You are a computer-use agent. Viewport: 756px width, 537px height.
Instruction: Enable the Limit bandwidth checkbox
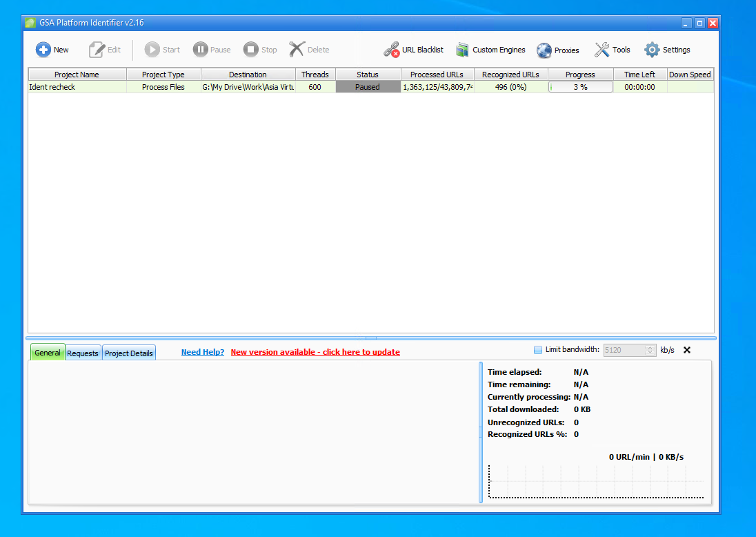tap(538, 350)
